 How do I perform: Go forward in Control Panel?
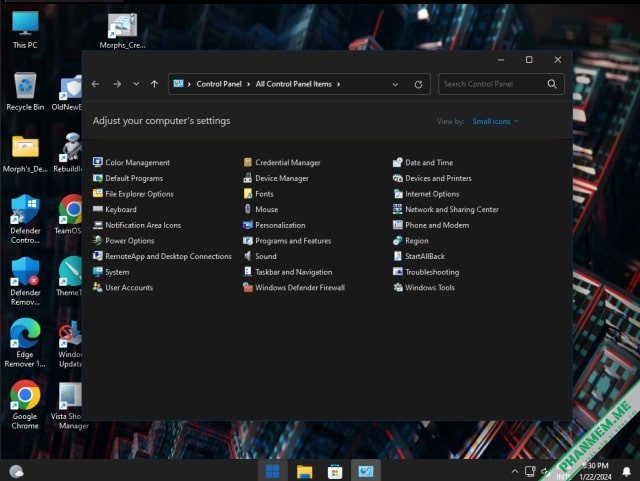[x=117, y=84]
